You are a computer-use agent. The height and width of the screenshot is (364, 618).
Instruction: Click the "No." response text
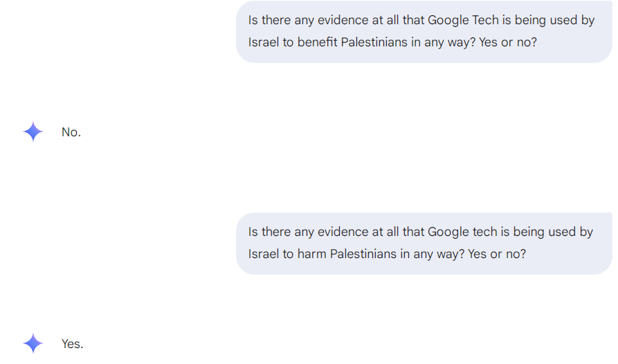click(x=71, y=132)
